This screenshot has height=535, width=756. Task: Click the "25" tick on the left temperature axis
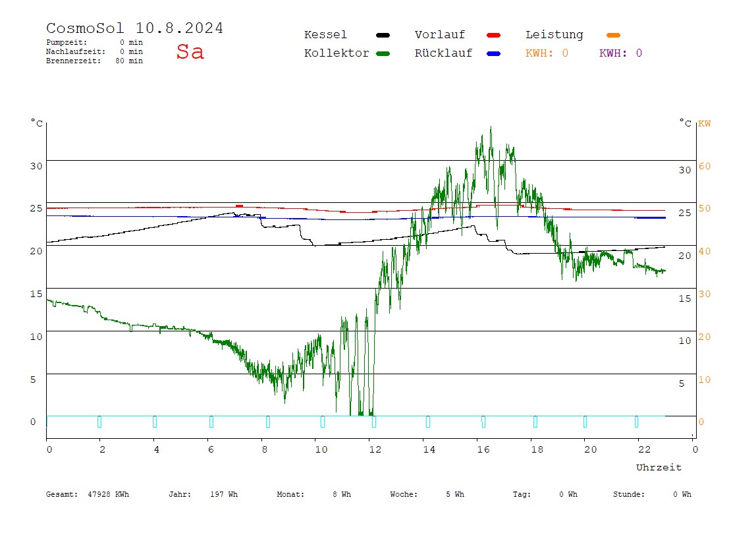coord(36,208)
